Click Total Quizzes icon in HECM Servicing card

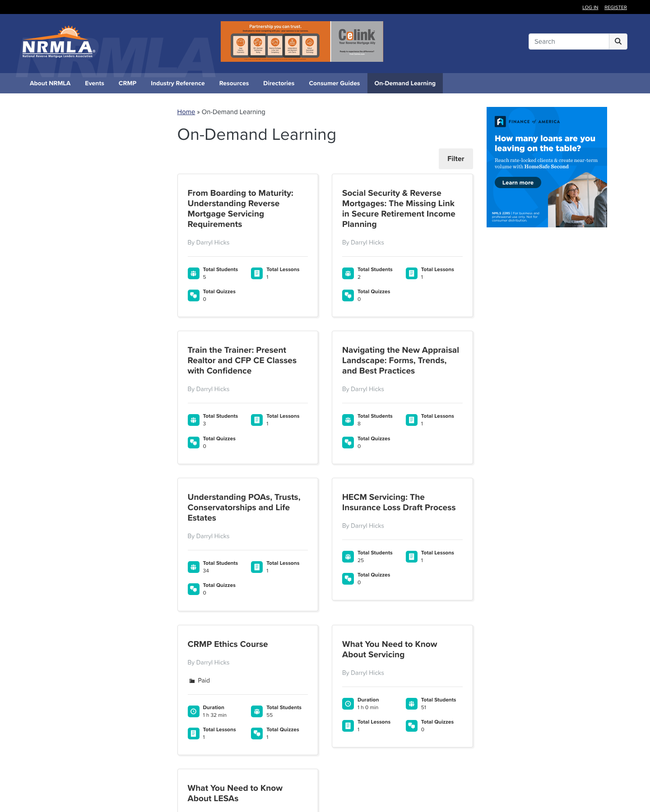click(348, 579)
